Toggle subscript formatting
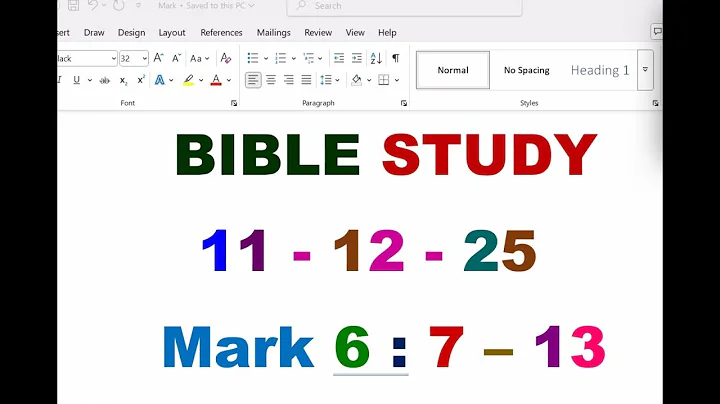This screenshot has height=404, width=720. point(123,80)
